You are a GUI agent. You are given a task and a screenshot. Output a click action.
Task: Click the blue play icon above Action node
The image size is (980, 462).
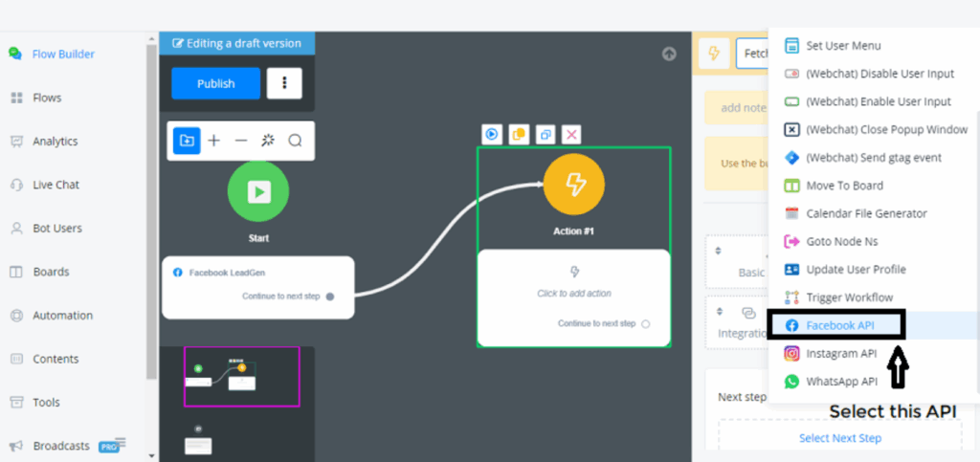click(x=491, y=135)
